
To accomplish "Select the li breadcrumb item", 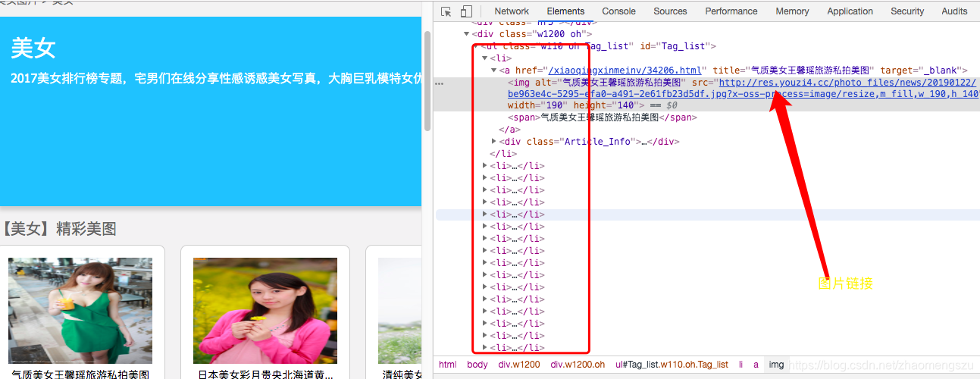I will (x=741, y=365).
